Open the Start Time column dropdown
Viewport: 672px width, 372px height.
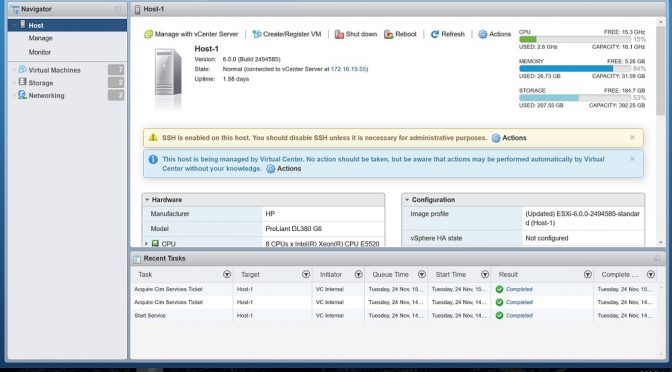pyautogui.click(x=485, y=274)
